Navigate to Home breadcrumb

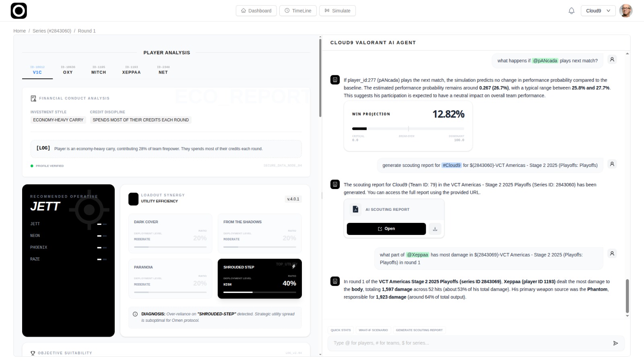coord(19,31)
